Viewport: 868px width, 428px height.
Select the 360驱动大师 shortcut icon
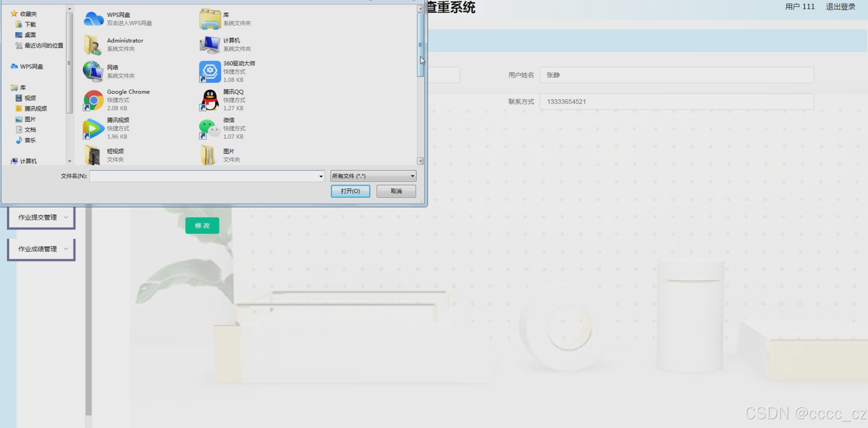(x=210, y=72)
